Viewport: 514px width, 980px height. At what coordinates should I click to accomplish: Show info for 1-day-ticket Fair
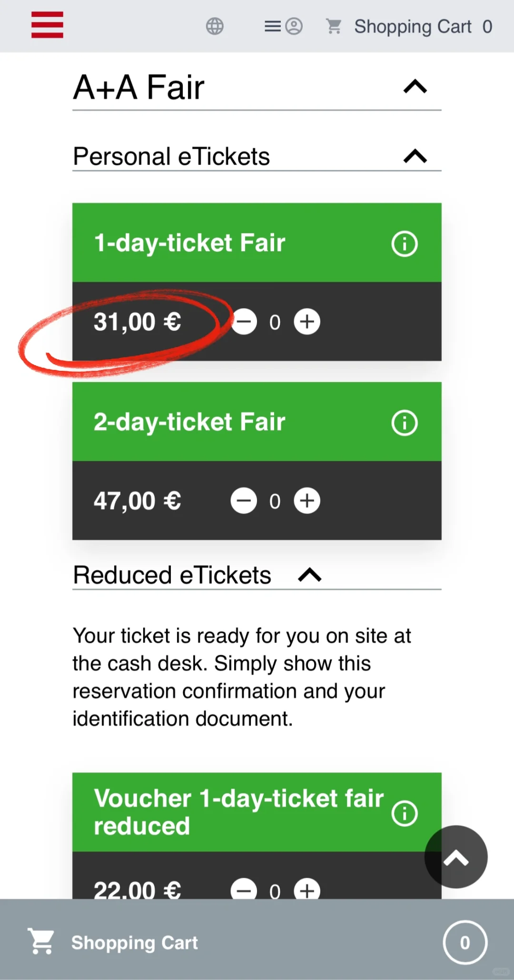[405, 244]
